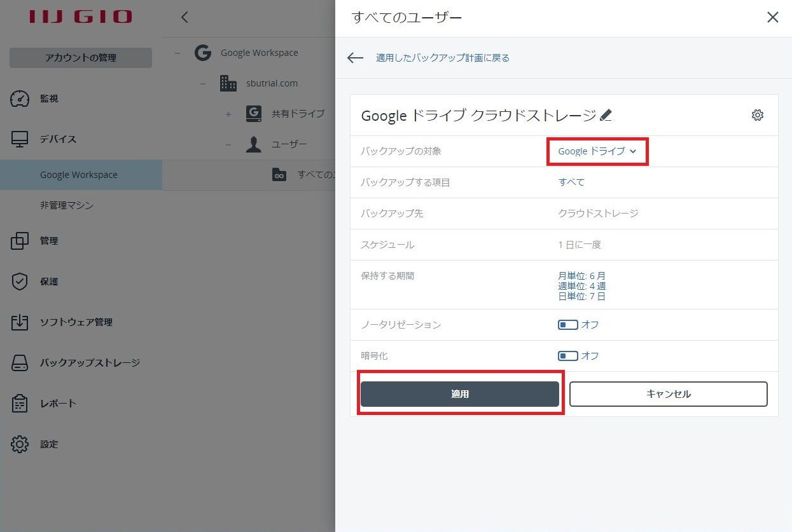
Task: Click the sbutrial.com building icon
Action: [x=228, y=83]
